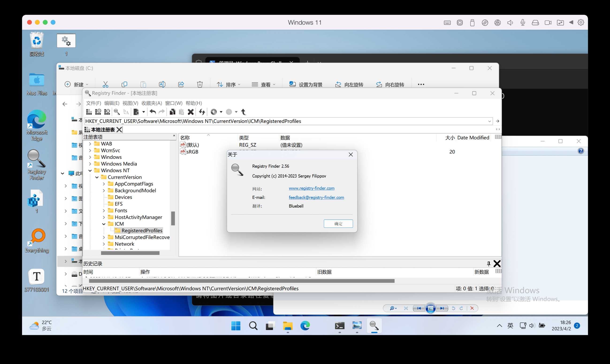Image resolution: width=610 pixels, height=364 pixels.
Task: Open the 排序 sort dropdown in File Explorer
Action: pos(229,84)
